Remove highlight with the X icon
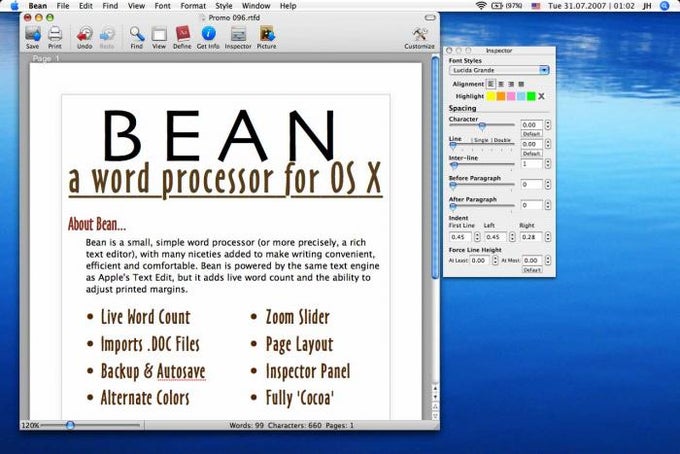Screen dimensions: 680x454 [541, 96]
